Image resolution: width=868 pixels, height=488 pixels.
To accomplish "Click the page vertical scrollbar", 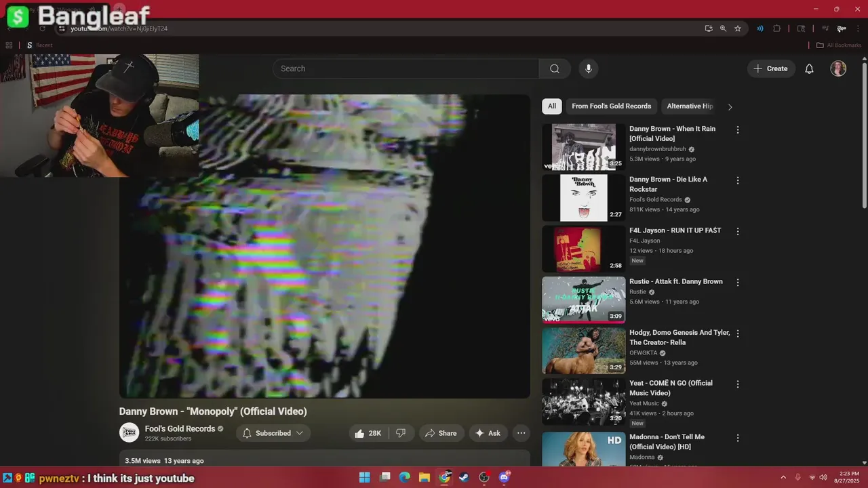I will (x=864, y=136).
